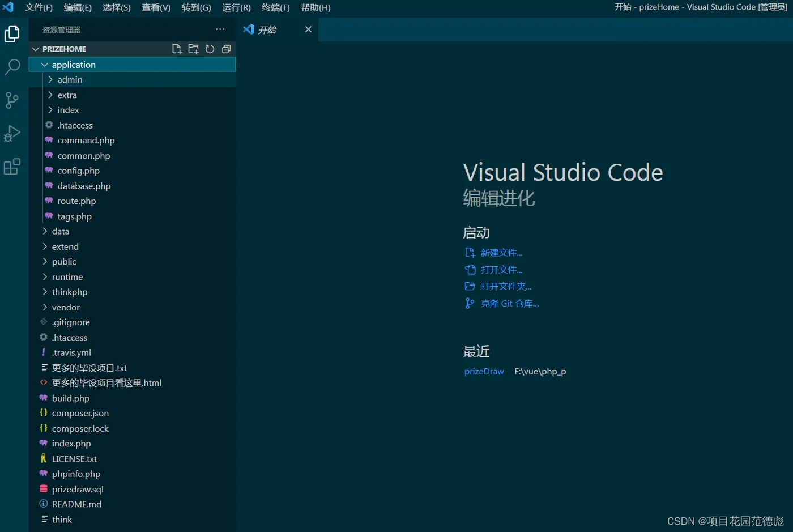
Task: Open the 运行(R) menu
Action: [236, 7]
